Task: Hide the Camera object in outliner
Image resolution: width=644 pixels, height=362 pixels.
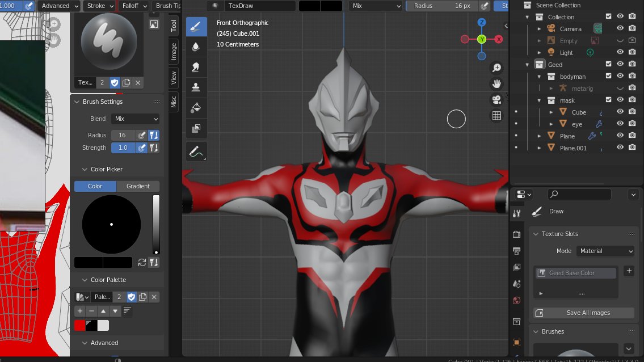Action: coord(620,28)
